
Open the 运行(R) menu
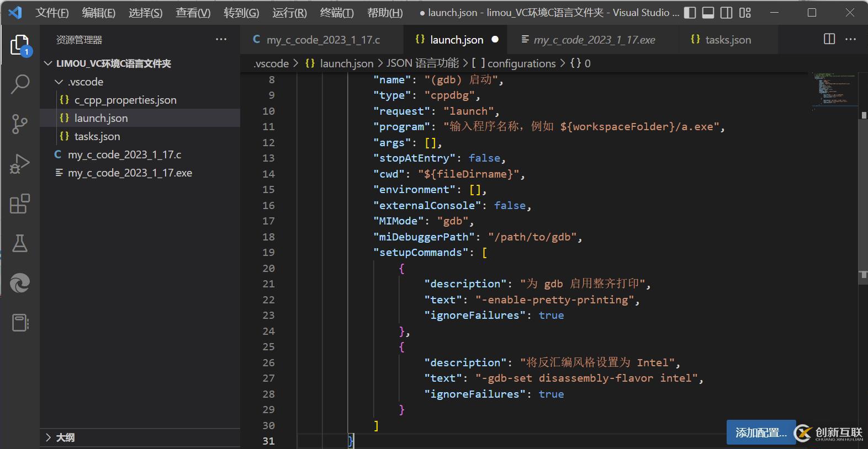coord(289,12)
